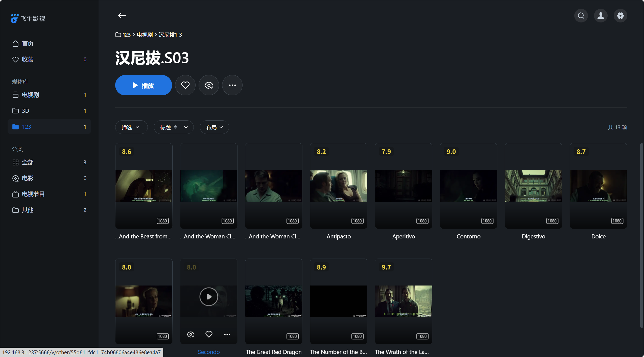This screenshot has width=644, height=357.
Task: Open the user account icon
Action: pyautogui.click(x=601, y=16)
